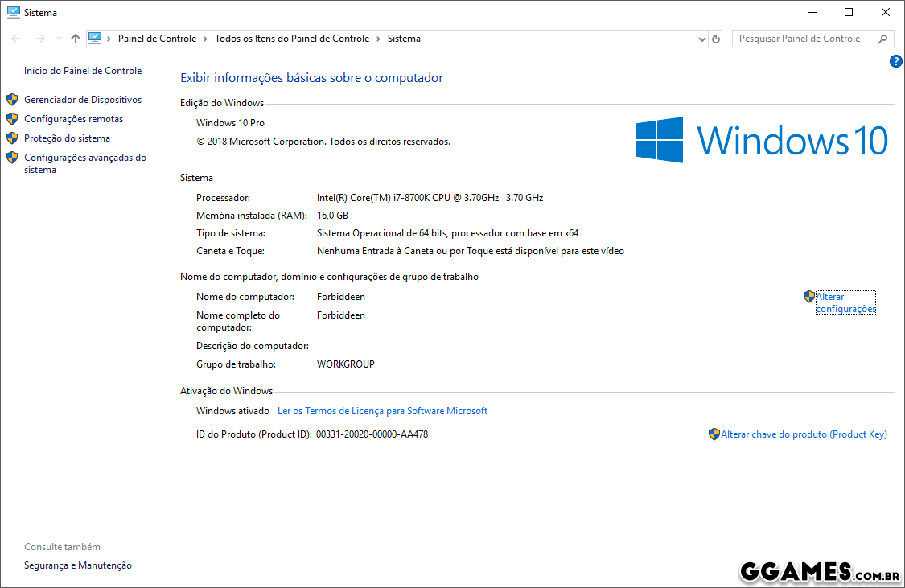This screenshot has height=588, width=905.
Task: Open Proteção do sistema
Action: pyautogui.click(x=67, y=138)
